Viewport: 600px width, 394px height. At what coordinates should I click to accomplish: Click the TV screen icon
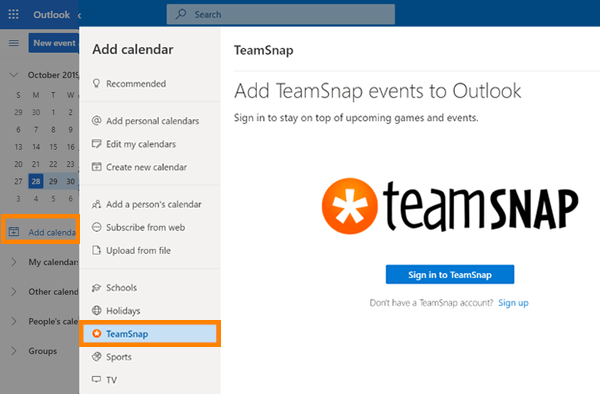click(x=96, y=379)
